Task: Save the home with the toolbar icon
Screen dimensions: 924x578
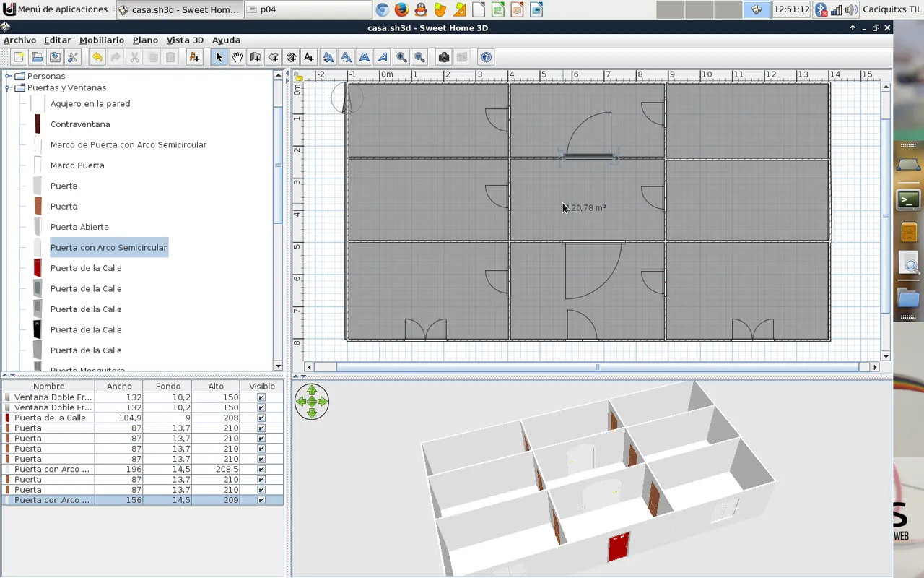Action: (55, 57)
